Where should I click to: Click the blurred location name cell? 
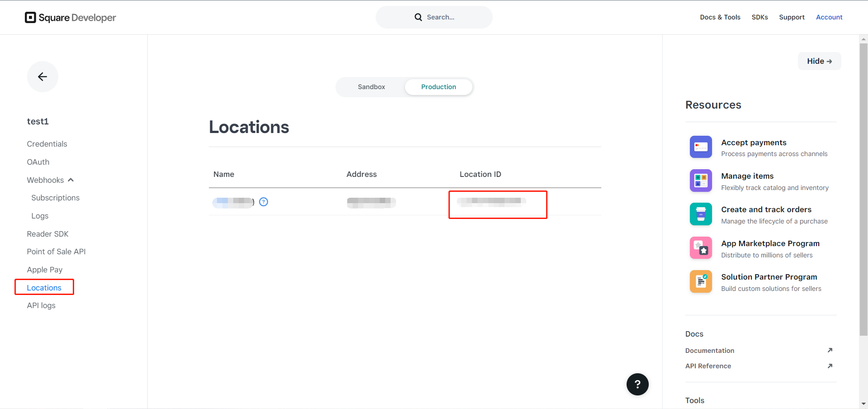(x=233, y=203)
